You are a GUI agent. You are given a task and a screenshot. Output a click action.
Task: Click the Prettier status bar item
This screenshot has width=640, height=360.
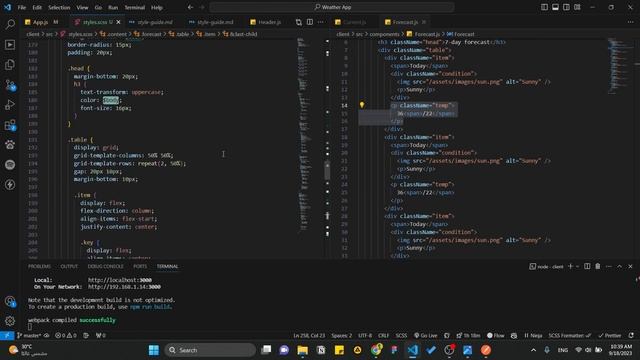[x=610, y=336]
